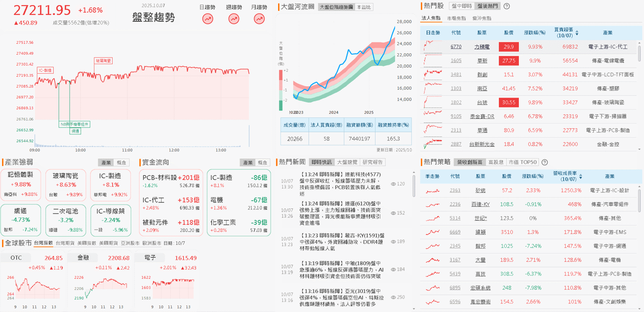The image size is (644, 312).
Task: Open the IC-導線架 industry card
Action: pos(110,220)
